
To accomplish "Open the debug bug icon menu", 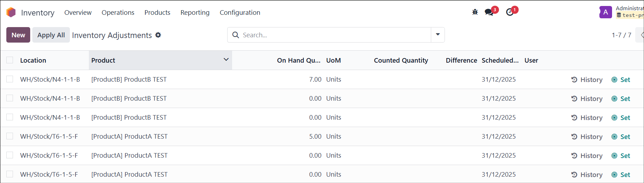I will tap(475, 12).
